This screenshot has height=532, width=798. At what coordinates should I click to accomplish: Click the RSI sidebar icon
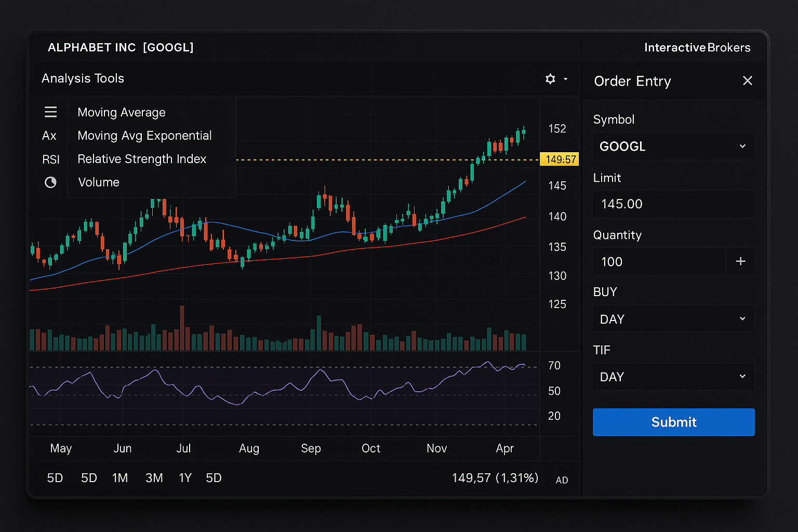coord(51,159)
